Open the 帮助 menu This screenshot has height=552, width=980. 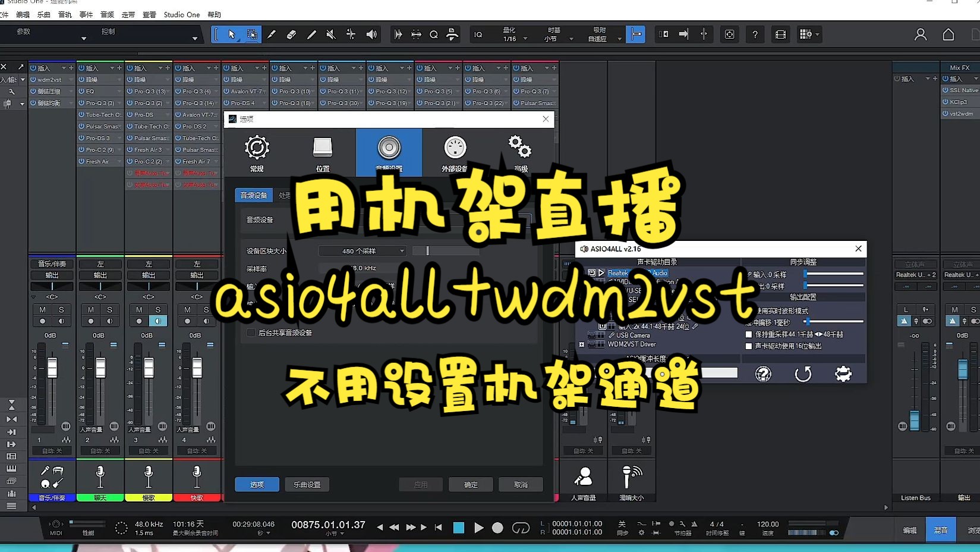(215, 15)
